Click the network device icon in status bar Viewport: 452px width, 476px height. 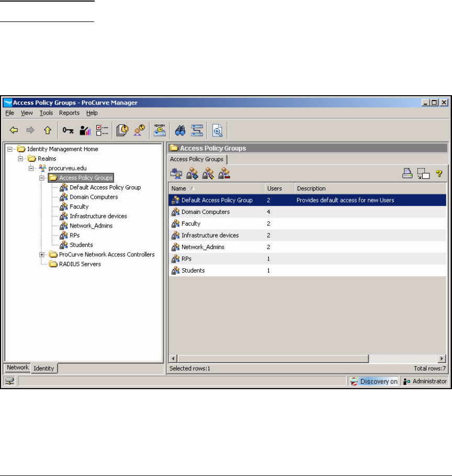[x=10, y=381]
